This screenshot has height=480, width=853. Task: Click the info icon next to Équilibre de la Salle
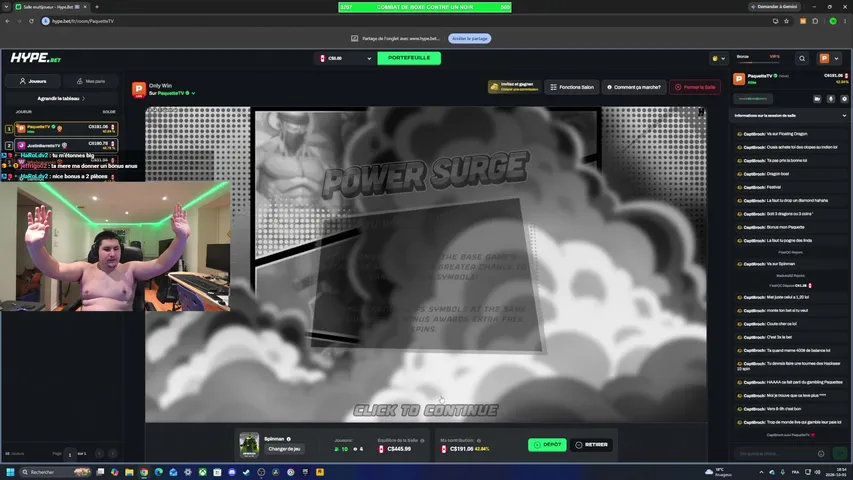click(x=422, y=441)
